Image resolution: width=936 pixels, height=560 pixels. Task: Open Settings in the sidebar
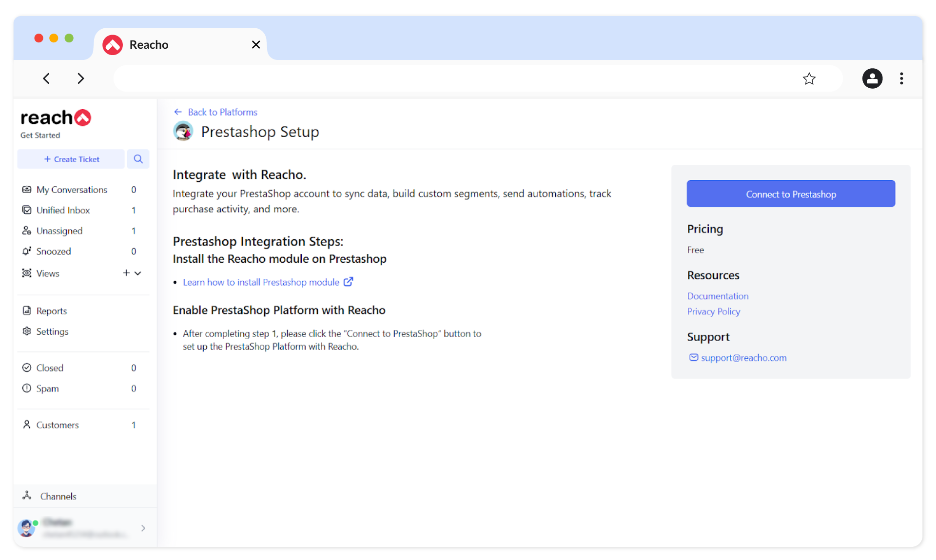pos(52,331)
